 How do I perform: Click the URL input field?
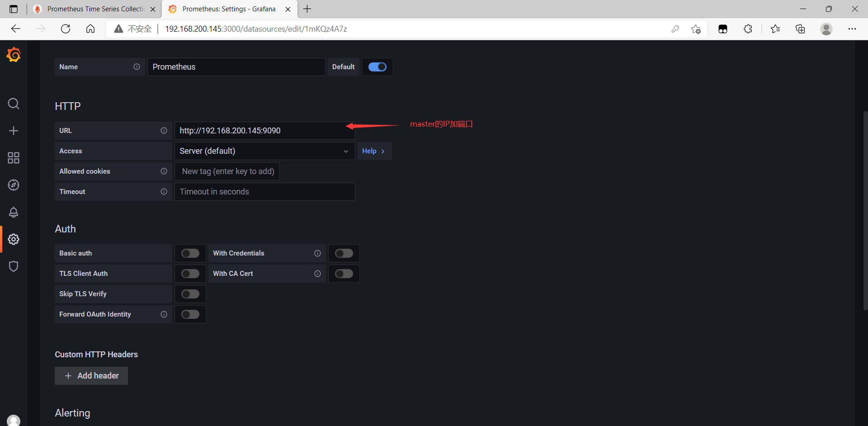coord(265,131)
